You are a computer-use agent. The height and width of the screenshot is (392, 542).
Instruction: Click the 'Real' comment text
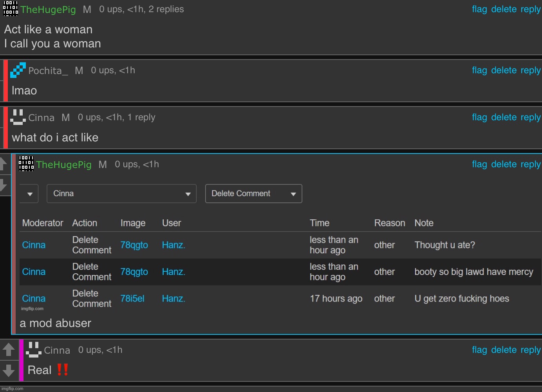click(x=40, y=370)
